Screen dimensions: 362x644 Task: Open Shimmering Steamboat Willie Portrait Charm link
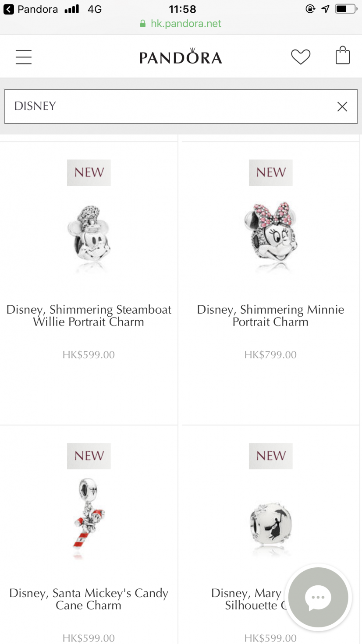click(x=89, y=316)
